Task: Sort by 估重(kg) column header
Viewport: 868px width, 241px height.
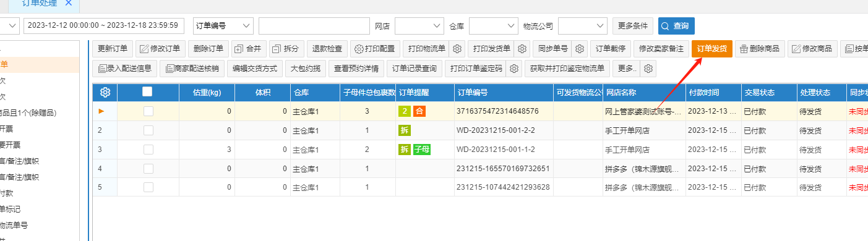Action: coord(207,93)
